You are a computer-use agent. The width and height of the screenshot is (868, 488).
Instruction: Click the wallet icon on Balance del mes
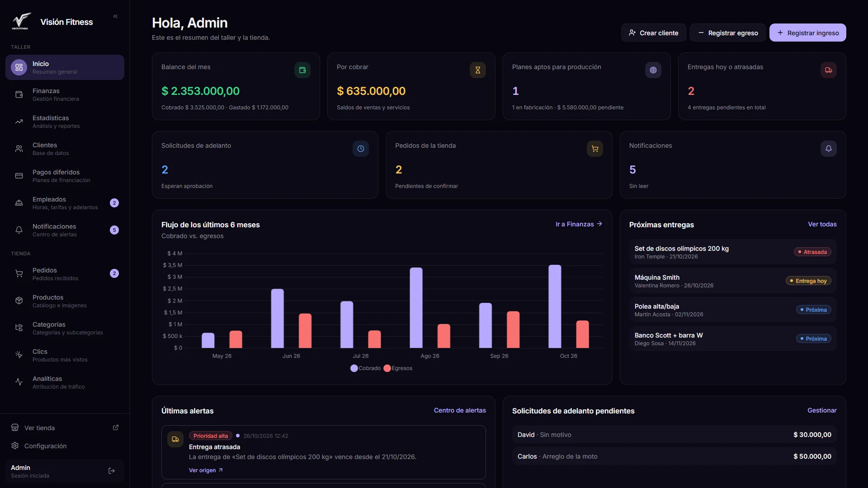coord(302,70)
